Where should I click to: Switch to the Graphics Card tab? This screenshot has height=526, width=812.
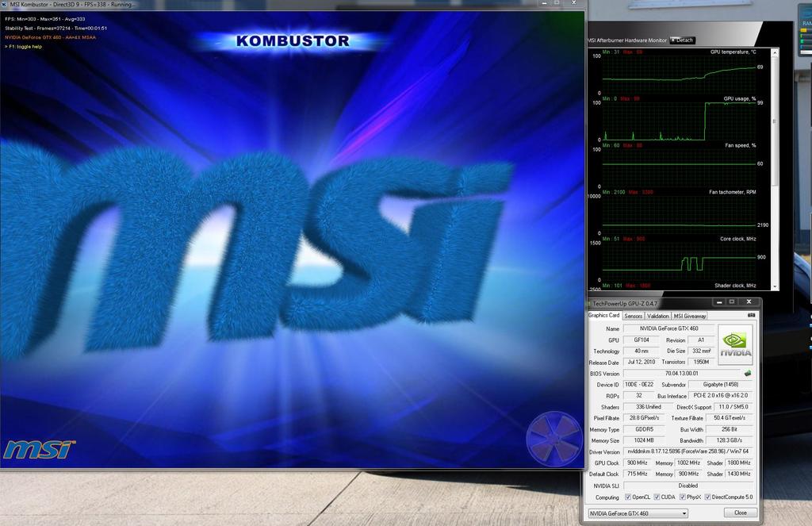tap(603, 315)
